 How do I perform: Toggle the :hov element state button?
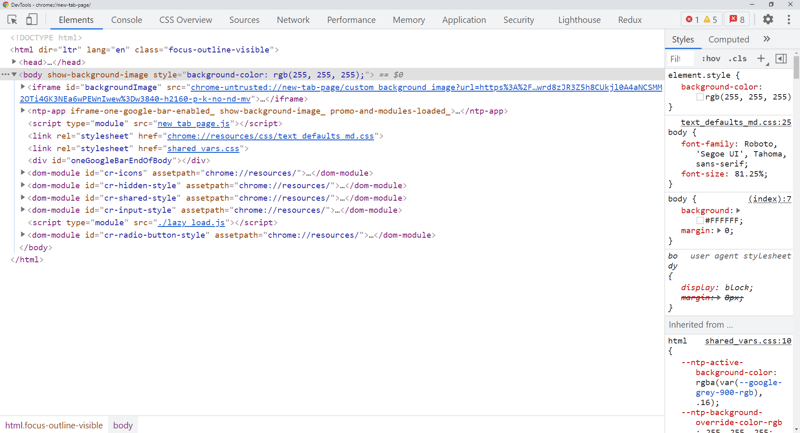[x=711, y=59]
